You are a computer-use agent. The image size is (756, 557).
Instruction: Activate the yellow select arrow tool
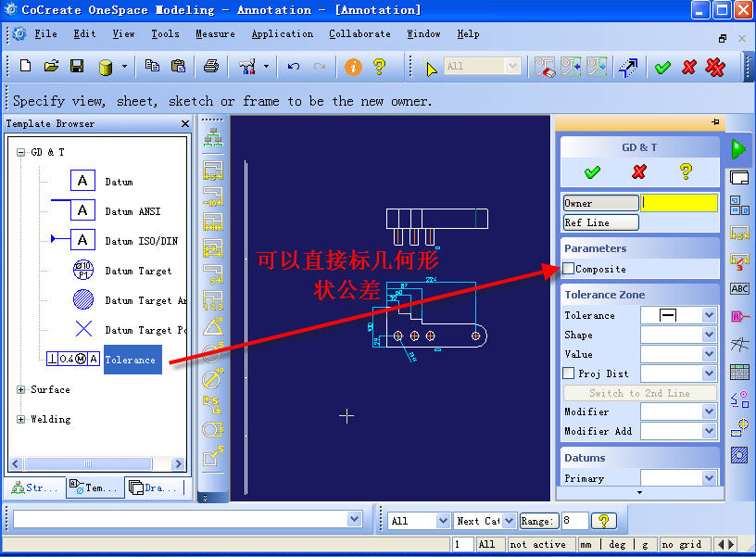click(431, 68)
